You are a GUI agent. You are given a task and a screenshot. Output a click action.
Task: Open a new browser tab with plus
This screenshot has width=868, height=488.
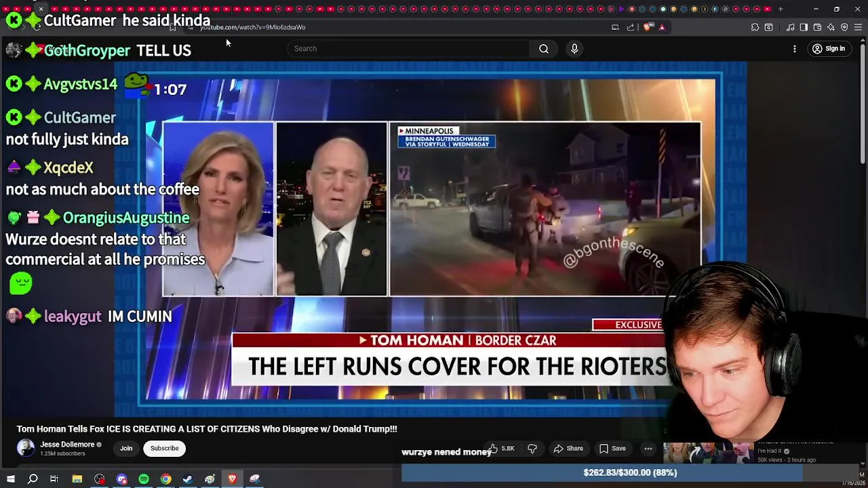(781, 9)
